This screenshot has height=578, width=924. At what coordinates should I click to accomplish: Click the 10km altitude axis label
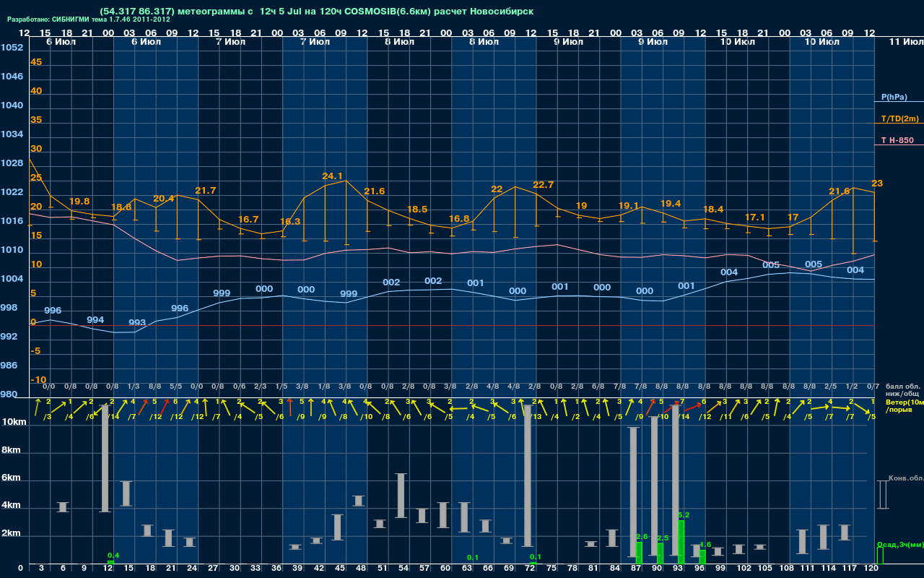(x=14, y=422)
